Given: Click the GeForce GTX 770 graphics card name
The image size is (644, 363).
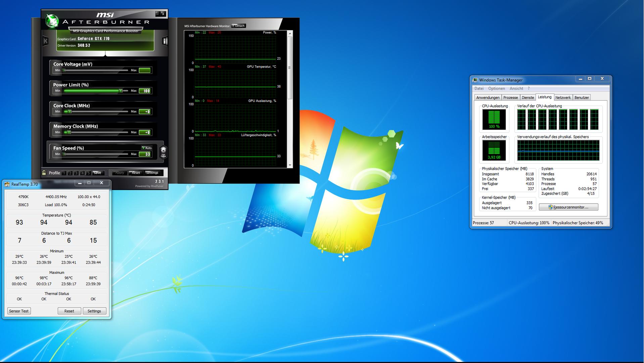Looking at the screenshot, I should 93,39.
